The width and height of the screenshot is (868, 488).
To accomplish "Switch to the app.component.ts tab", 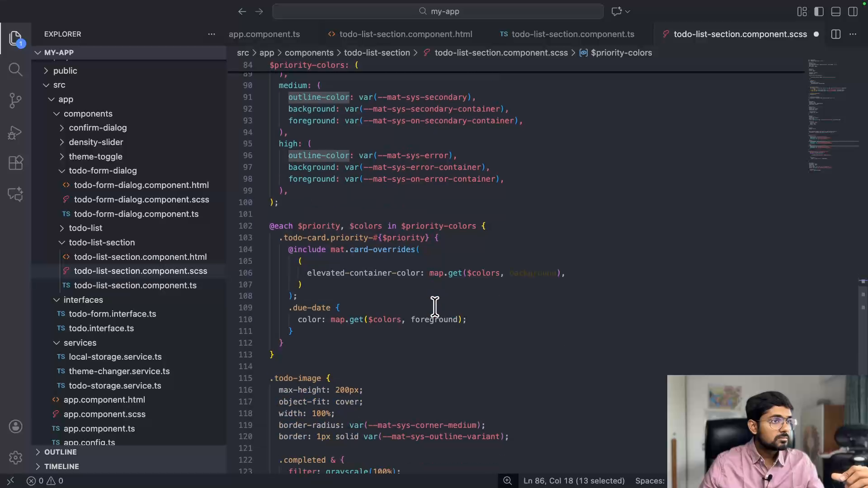I will [x=264, y=34].
